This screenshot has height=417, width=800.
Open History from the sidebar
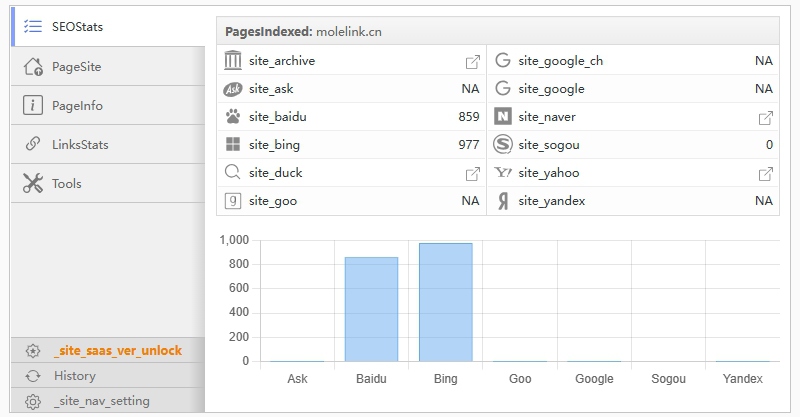(75, 376)
